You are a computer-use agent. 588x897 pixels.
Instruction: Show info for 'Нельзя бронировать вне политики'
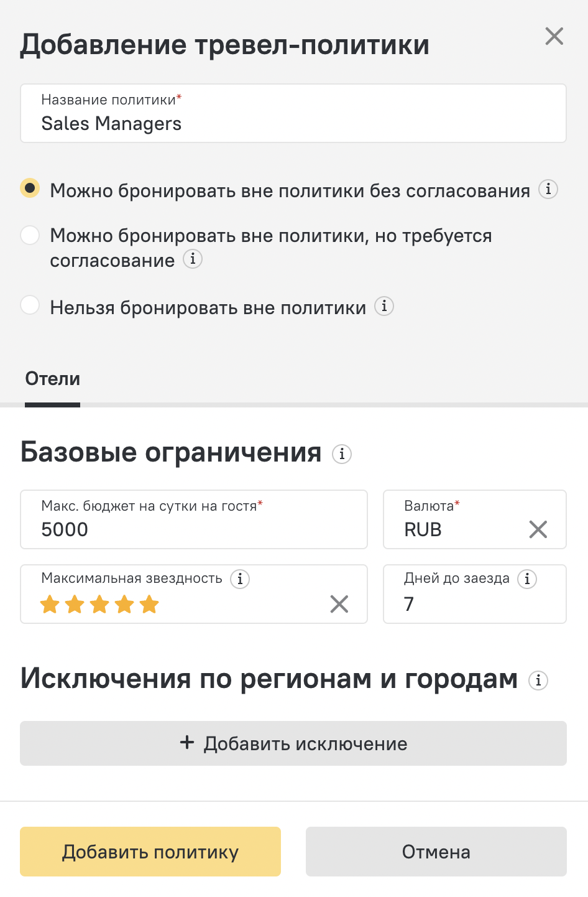coord(384,306)
